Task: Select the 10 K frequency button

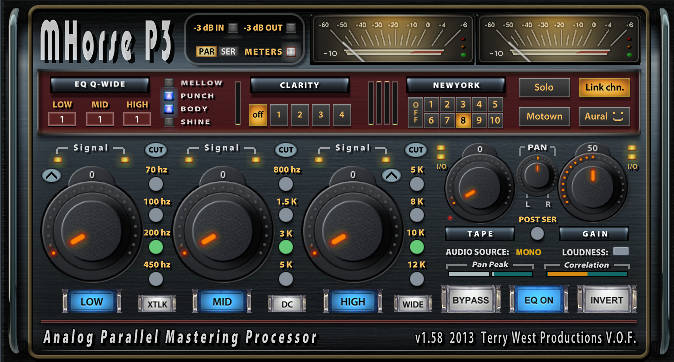Action: click(x=416, y=247)
